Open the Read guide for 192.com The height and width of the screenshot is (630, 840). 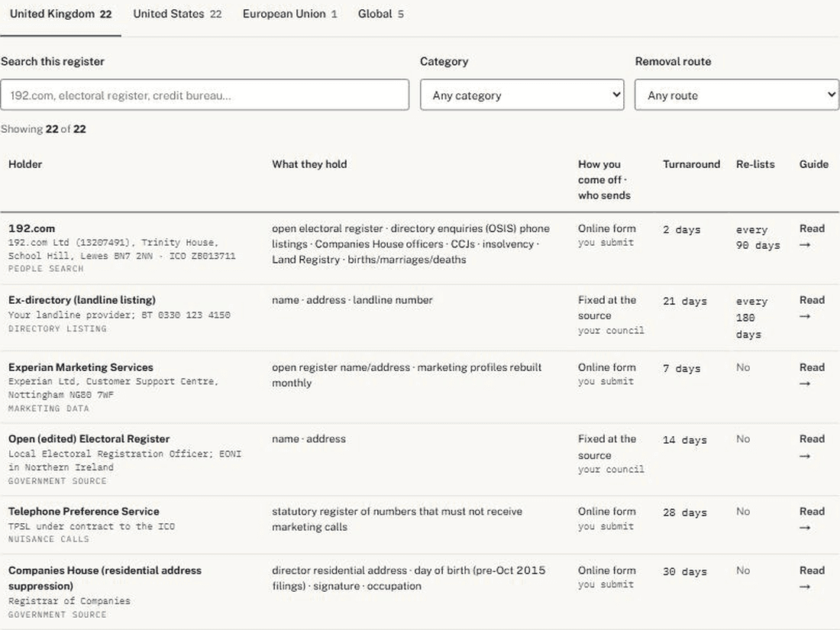[x=812, y=236]
